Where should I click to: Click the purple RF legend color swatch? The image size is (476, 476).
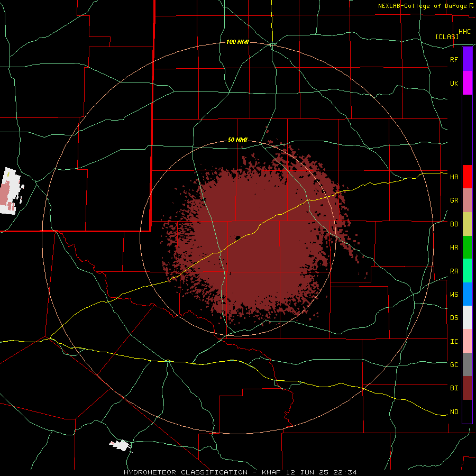click(x=467, y=59)
